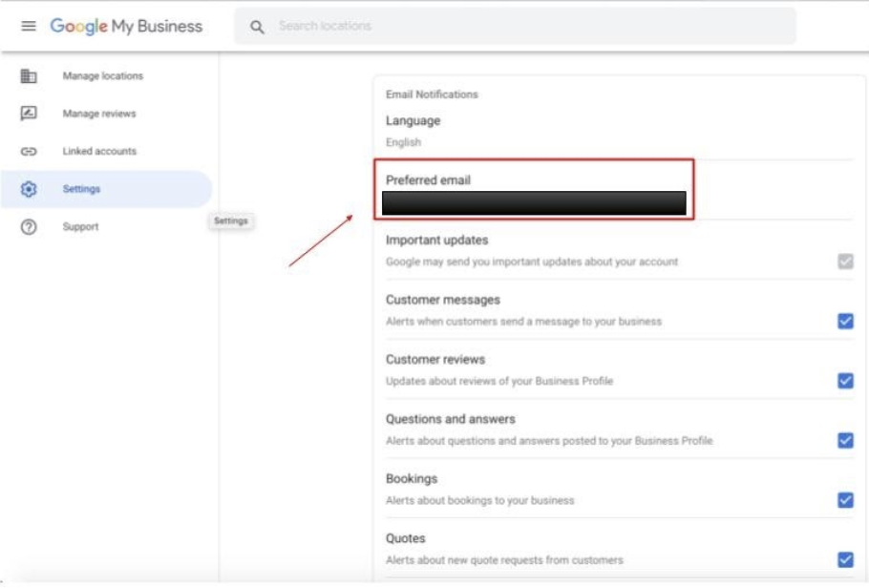Image resolution: width=869 pixels, height=588 pixels.
Task: Click the Manage reviews icon
Action: pyautogui.click(x=29, y=114)
